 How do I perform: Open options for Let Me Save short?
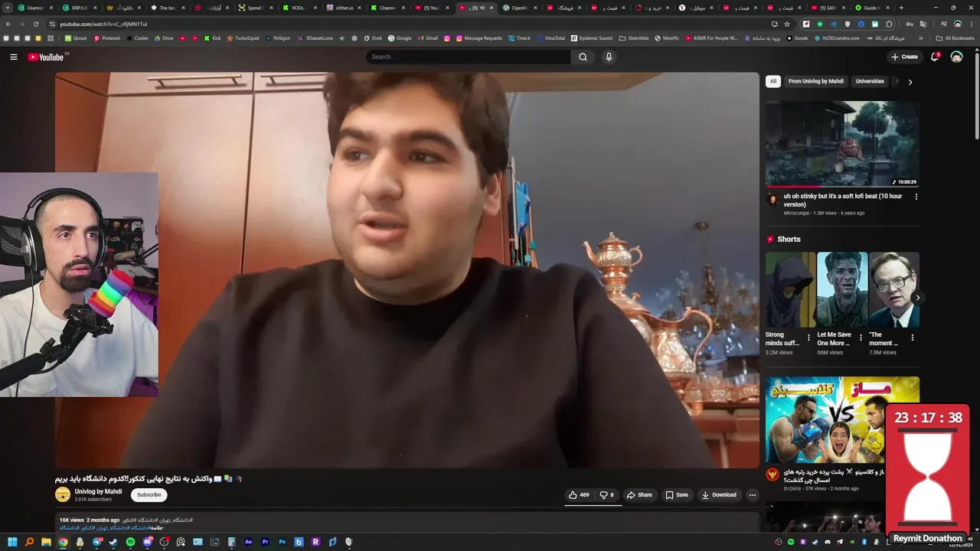coord(861,337)
